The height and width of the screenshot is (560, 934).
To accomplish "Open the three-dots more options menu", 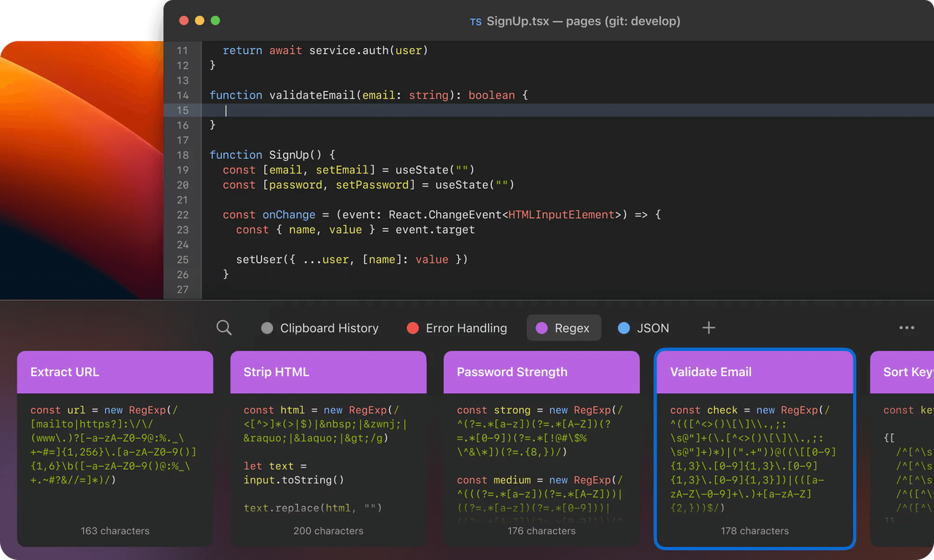I will [906, 328].
